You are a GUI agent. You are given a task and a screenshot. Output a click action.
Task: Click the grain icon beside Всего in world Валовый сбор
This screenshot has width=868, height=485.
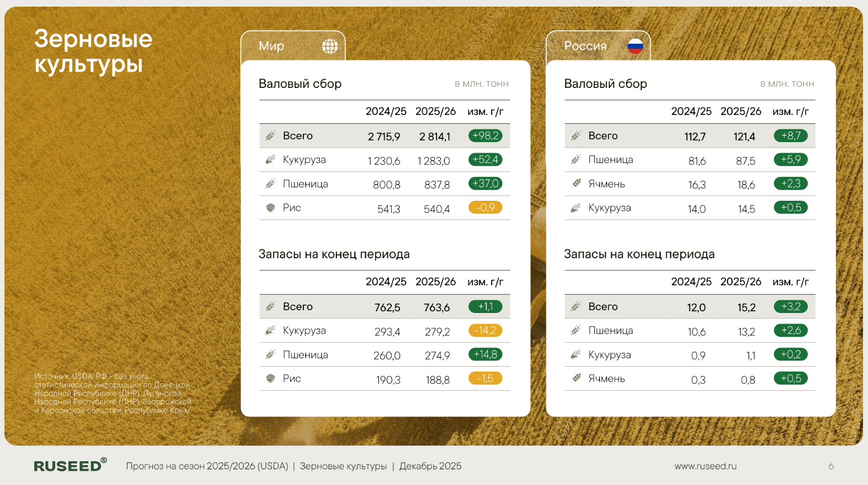coord(270,135)
